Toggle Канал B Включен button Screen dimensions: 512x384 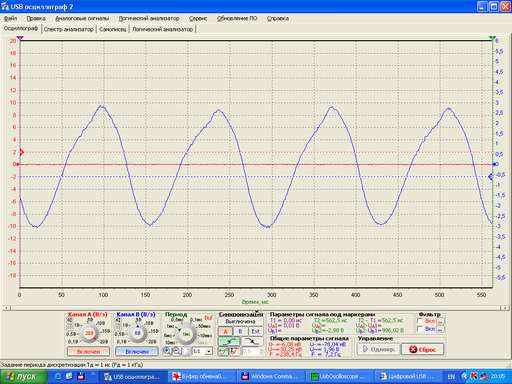[x=137, y=351]
